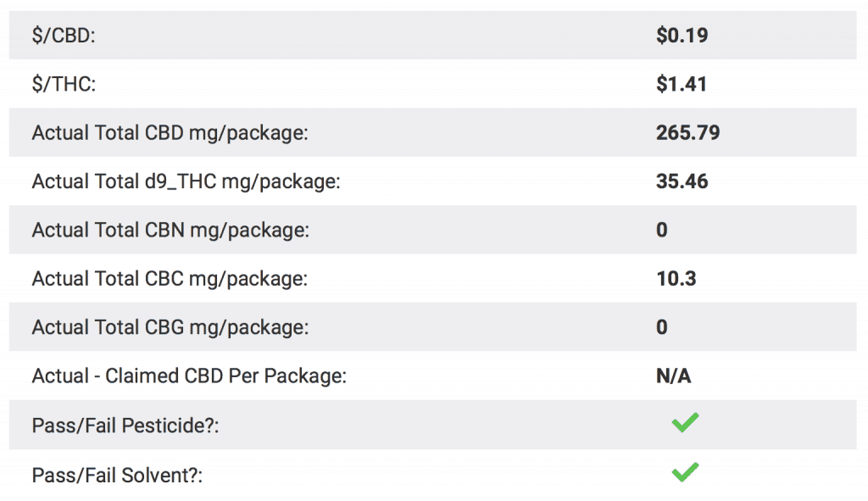The image size is (868, 501).
Task: Select the $/THC label
Action: pos(64,84)
